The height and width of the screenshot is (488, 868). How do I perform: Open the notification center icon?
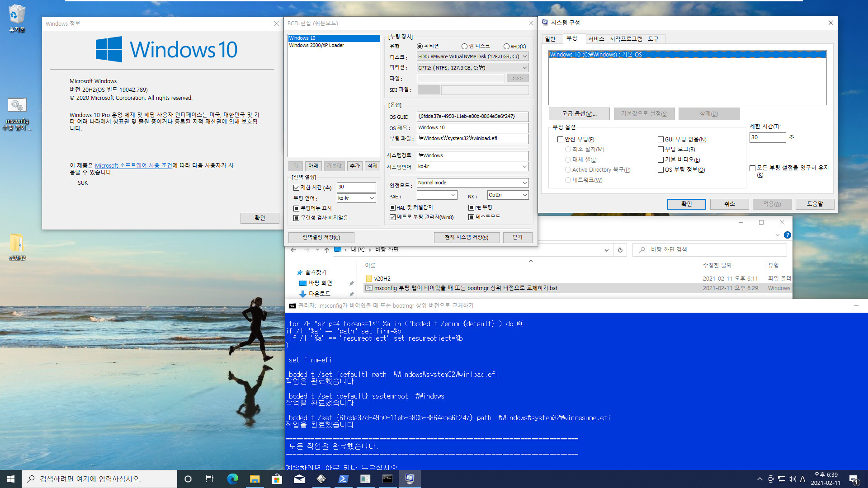pyautogui.click(x=854, y=479)
